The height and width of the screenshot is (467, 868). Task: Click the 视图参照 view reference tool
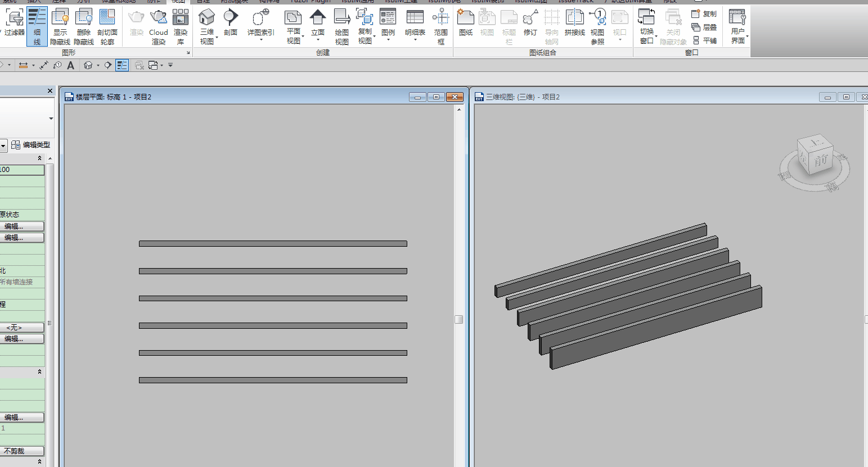point(597,26)
